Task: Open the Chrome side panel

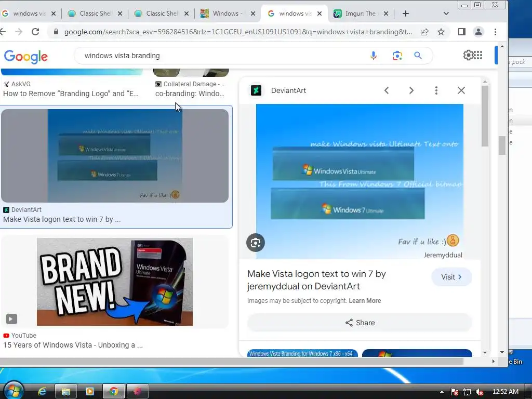Action: tap(461, 32)
